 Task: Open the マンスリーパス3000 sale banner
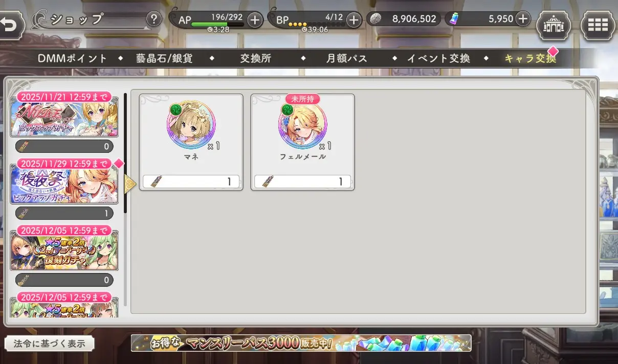(x=301, y=343)
